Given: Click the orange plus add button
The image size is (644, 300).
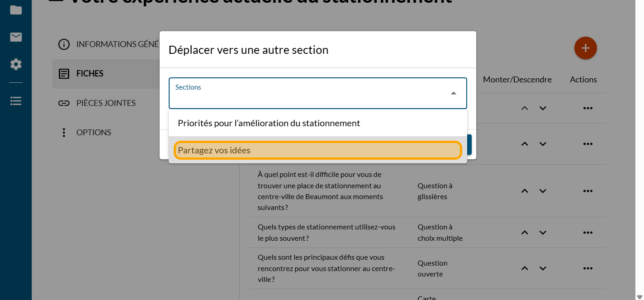Looking at the screenshot, I should 585,48.
